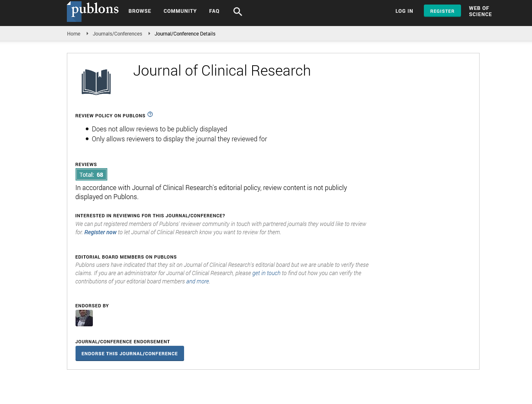Open the Community menu
This screenshot has height=404, width=532.
(x=180, y=11)
